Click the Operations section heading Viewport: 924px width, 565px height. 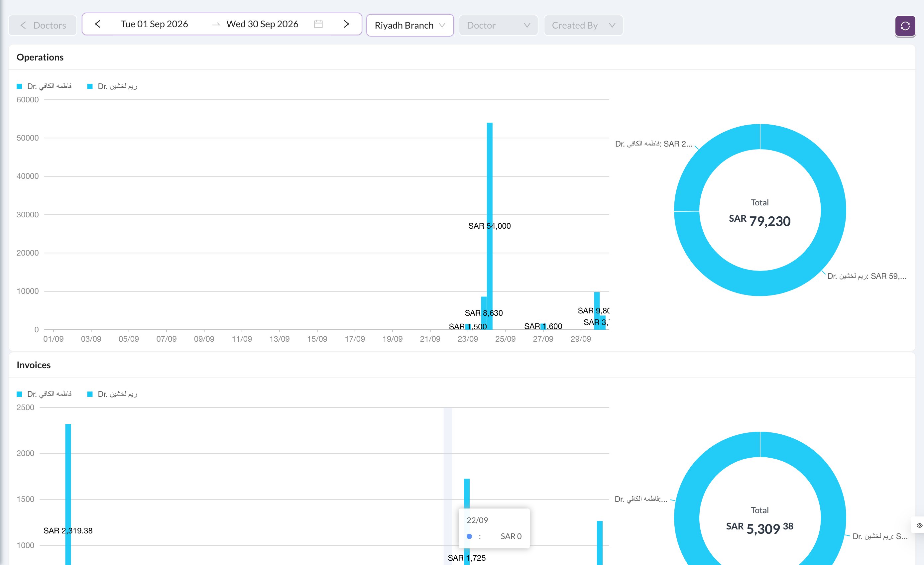click(40, 57)
